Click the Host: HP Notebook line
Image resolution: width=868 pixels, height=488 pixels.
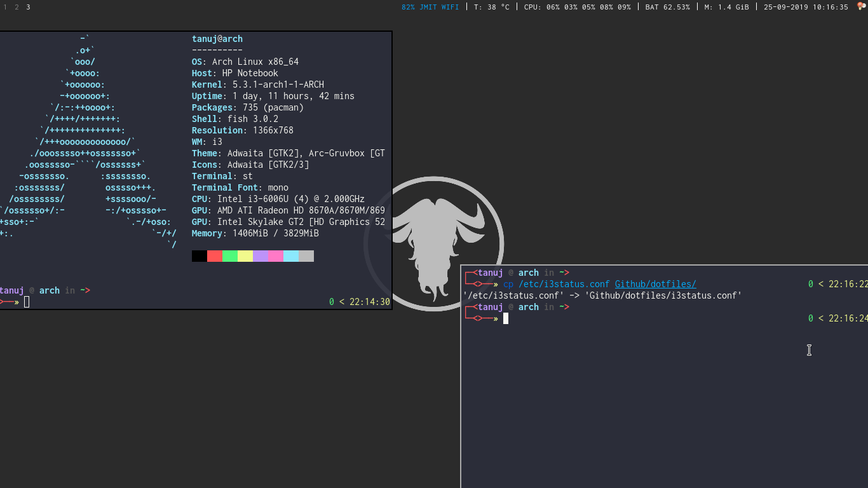[x=235, y=73]
